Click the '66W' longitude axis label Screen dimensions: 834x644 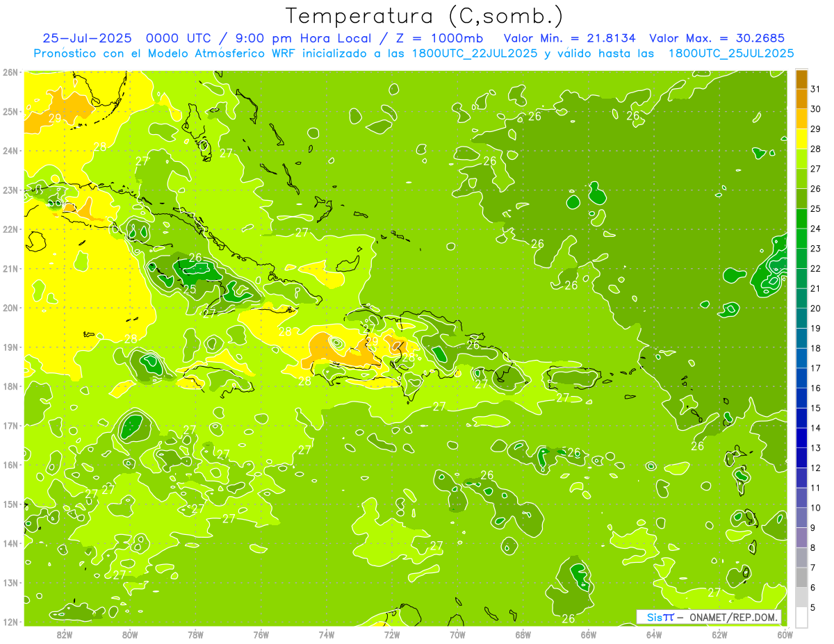tap(589, 634)
